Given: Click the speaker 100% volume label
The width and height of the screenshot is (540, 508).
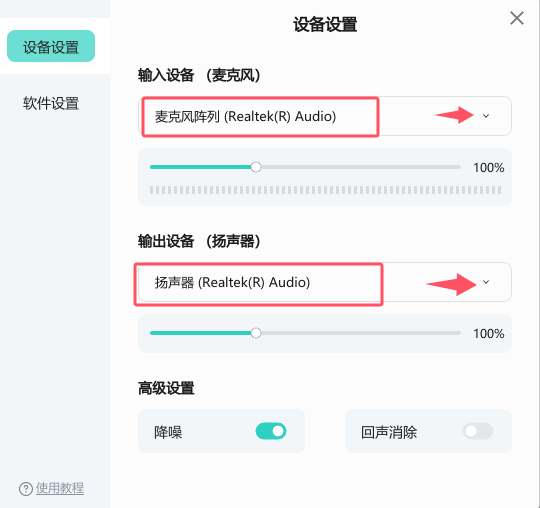Looking at the screenshot, I should point(488,334).
